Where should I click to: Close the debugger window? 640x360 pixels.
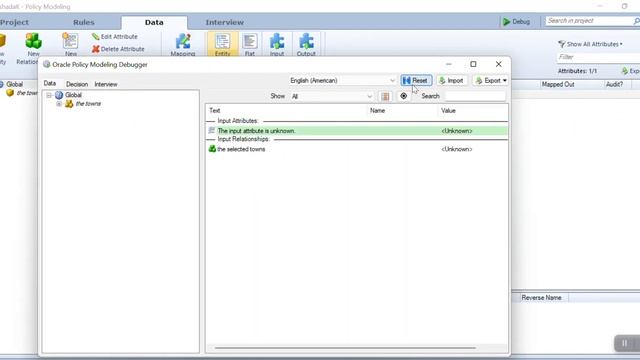[x=498, y=64]
